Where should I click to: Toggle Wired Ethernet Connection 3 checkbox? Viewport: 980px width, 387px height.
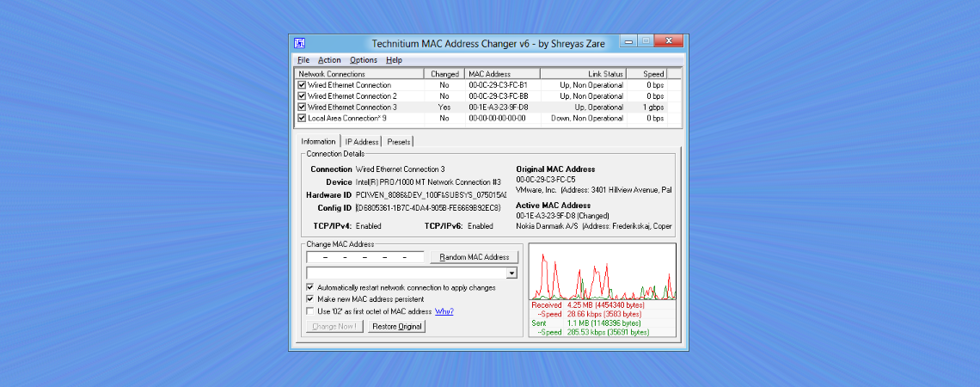pyautogui.click(x=302, y=107)
